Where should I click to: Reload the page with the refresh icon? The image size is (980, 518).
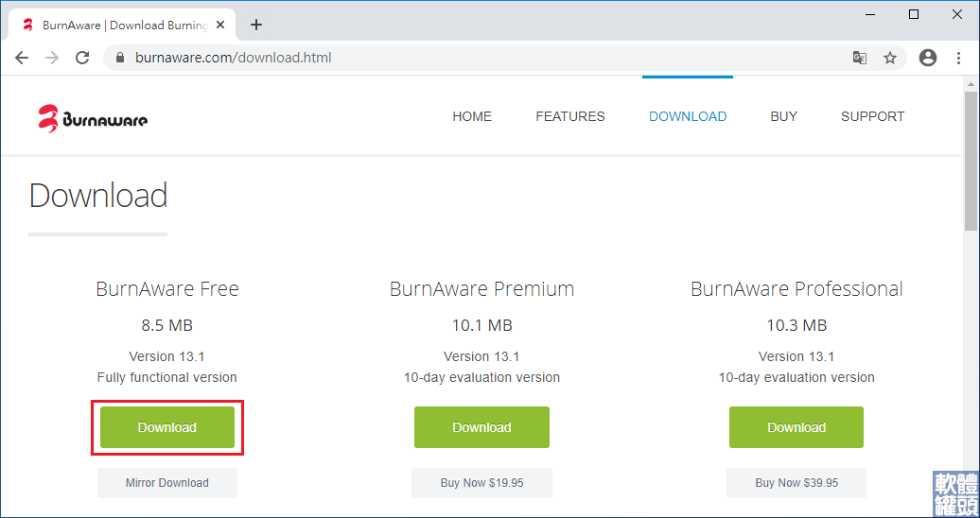[82, 58]
